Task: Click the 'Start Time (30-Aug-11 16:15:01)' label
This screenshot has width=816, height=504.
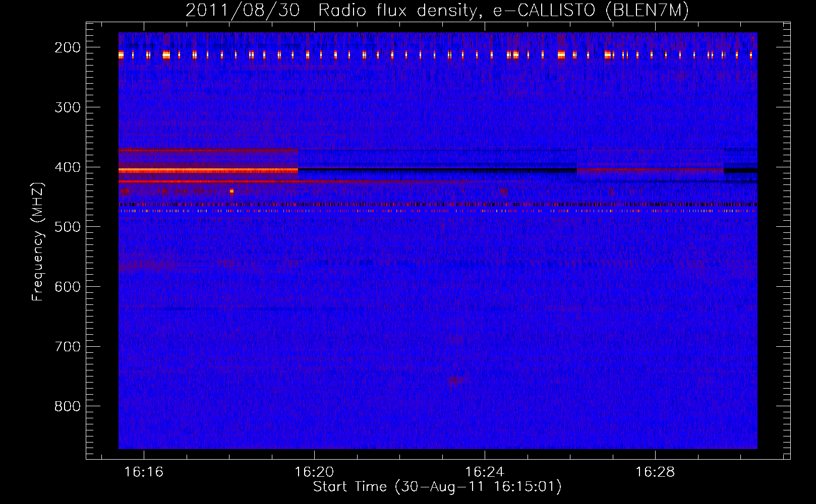Action: (x=437, y=487)
